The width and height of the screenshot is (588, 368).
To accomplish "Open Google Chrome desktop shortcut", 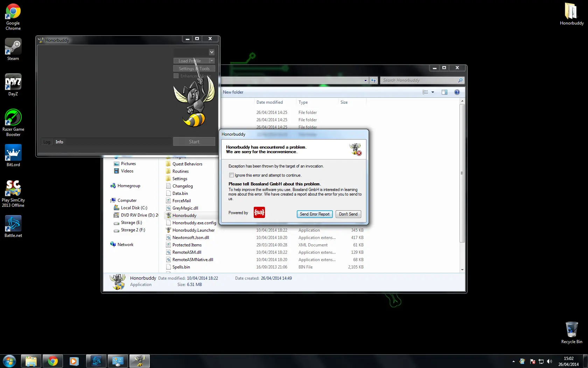I will coord(13,17).
